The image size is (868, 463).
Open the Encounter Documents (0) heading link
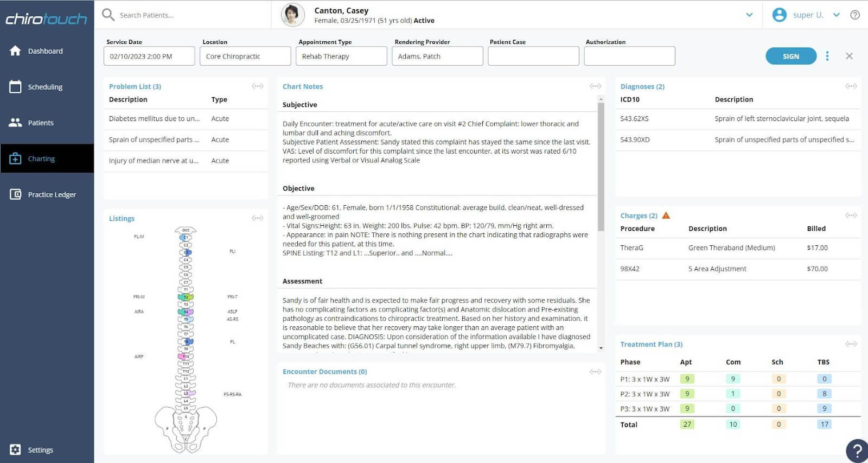[325, 372]
